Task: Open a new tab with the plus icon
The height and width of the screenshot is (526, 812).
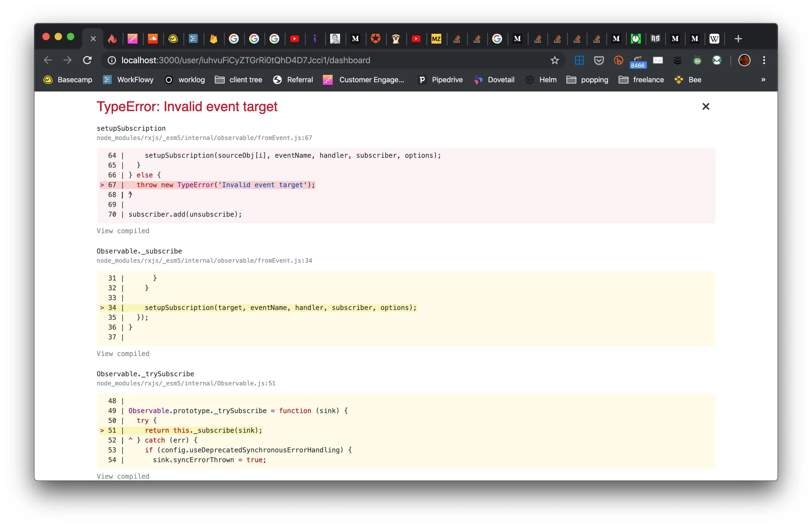Action: click(738, 39)
